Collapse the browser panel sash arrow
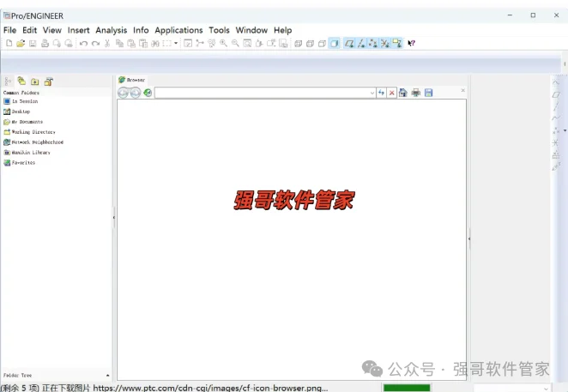Image resolution: width=568 pixels, height=392 pixels. [469, 239]
